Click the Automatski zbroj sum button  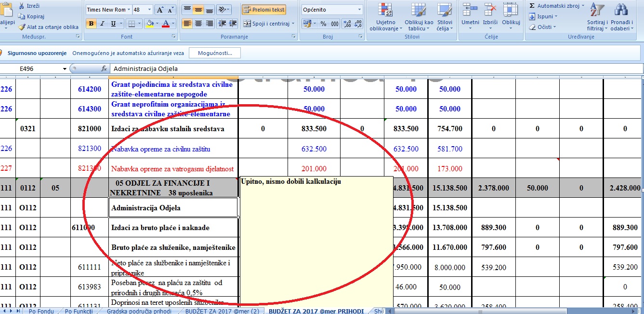[554, 6]
